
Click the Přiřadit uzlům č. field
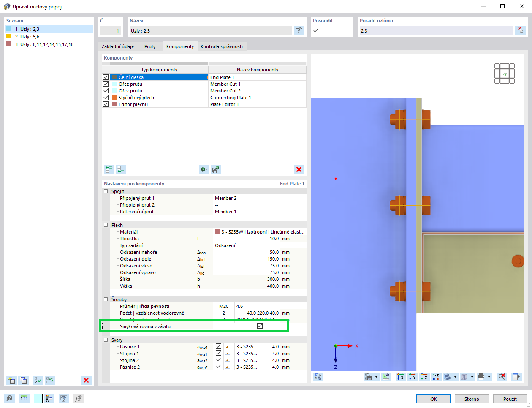tap(436, 31)
